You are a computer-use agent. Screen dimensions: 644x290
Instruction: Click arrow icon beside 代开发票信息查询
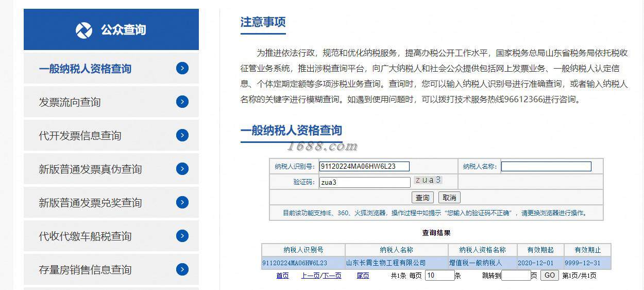[182, 135]
